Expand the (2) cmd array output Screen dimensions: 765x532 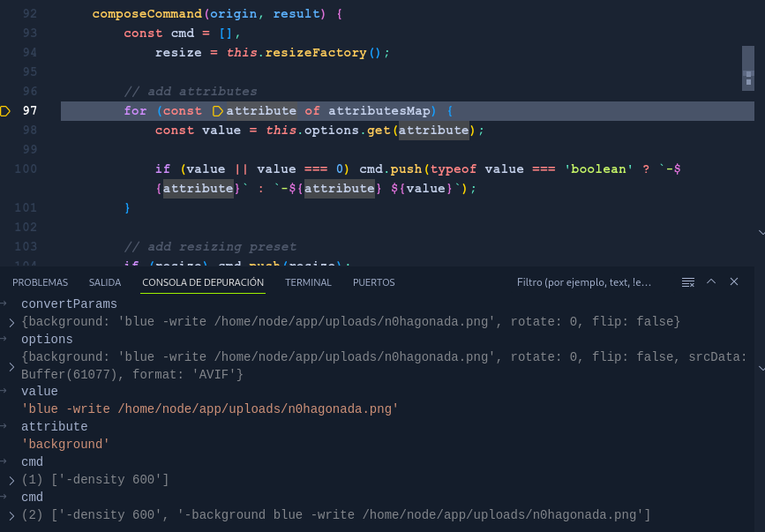click(x=11, y=515)
